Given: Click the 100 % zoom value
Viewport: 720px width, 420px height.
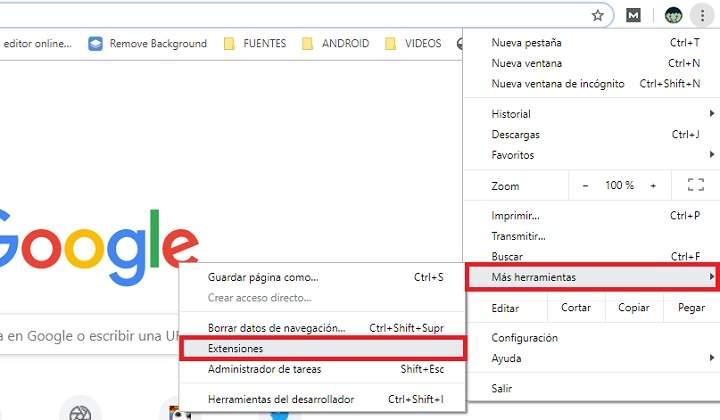Looking at the screenshot, I should click(x=619, y=185).
